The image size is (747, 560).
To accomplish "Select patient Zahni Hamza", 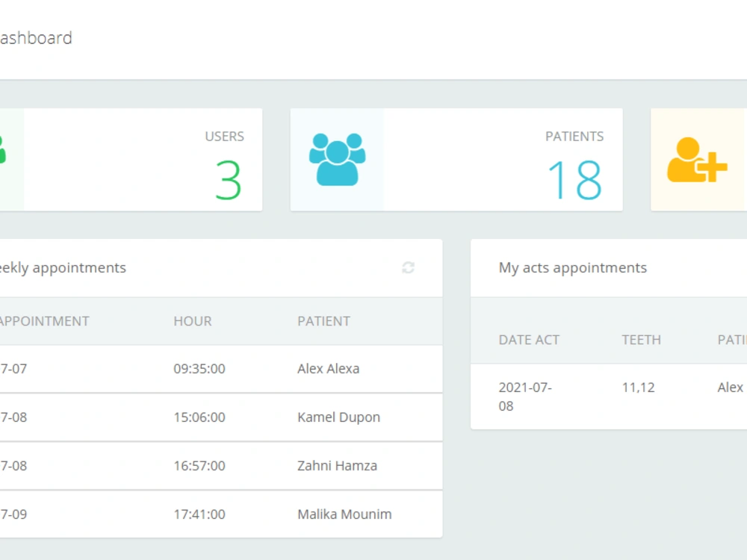I will pyautogui.click(x=338, y=466).
